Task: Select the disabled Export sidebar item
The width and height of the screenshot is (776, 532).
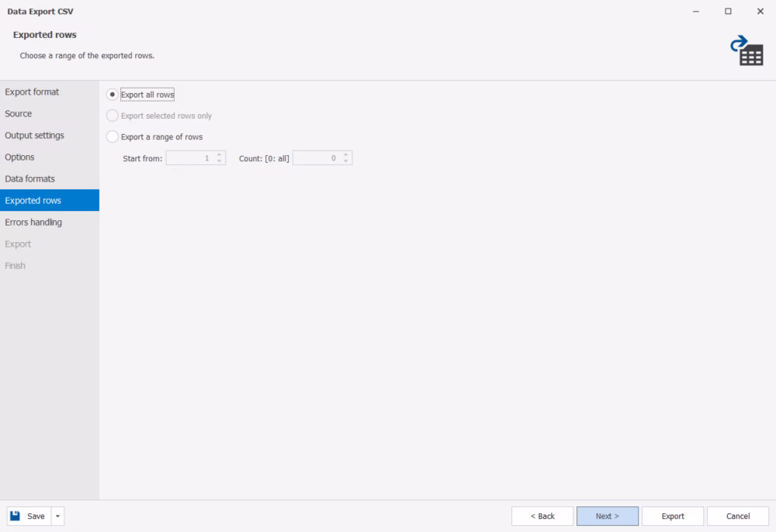Action: click(x=50, y=244)
